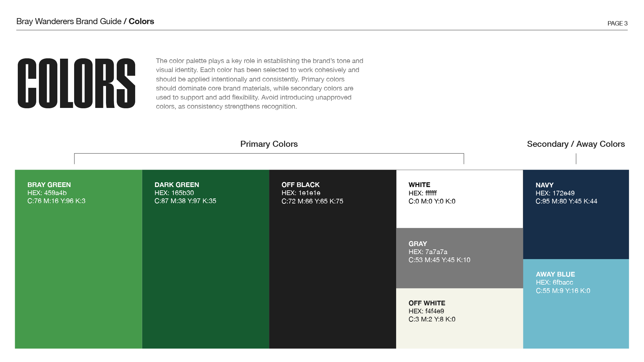Select the Navy color block
Screen dimensions: 644x362
point(576,215)
